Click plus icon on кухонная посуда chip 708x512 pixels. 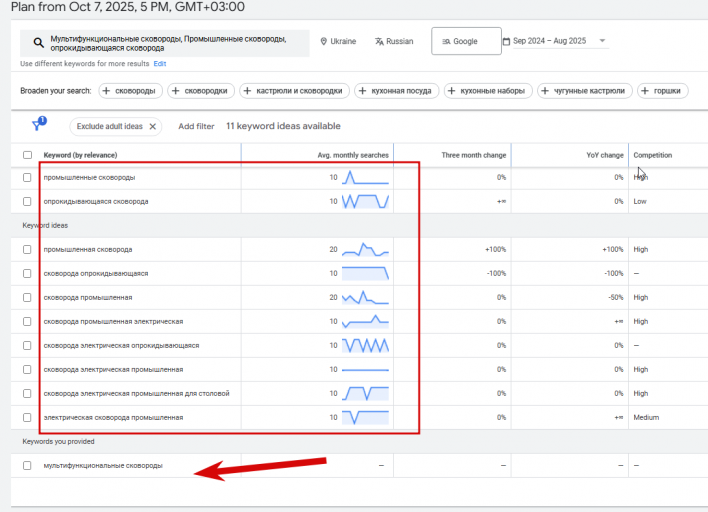[363, 91]
